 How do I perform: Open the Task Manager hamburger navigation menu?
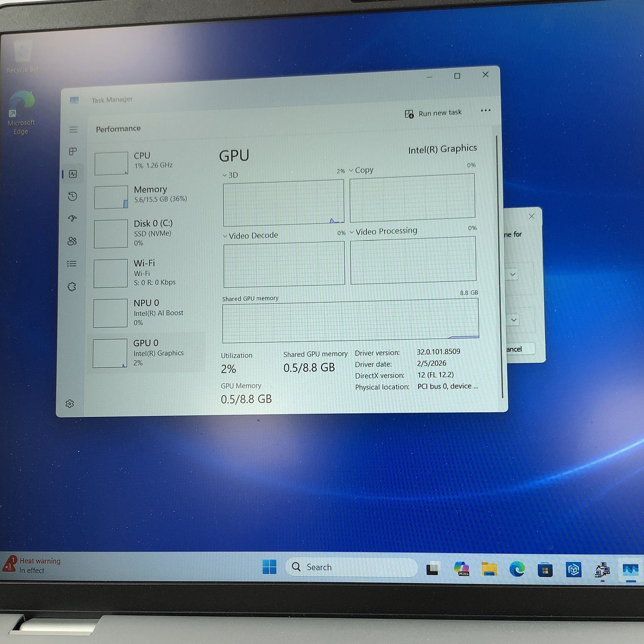click(74, 130)
